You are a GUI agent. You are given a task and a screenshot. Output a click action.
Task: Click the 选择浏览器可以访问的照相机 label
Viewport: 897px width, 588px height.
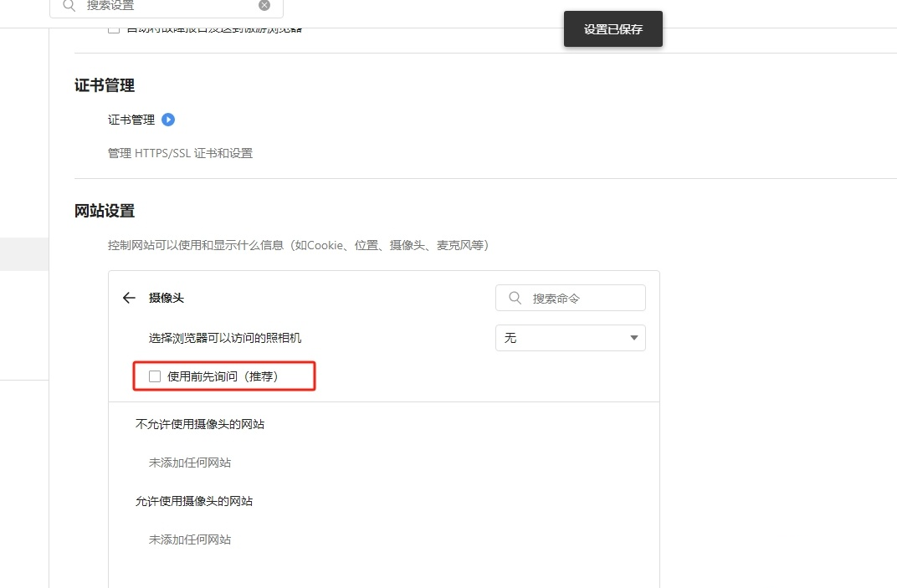tap(225, 338)
